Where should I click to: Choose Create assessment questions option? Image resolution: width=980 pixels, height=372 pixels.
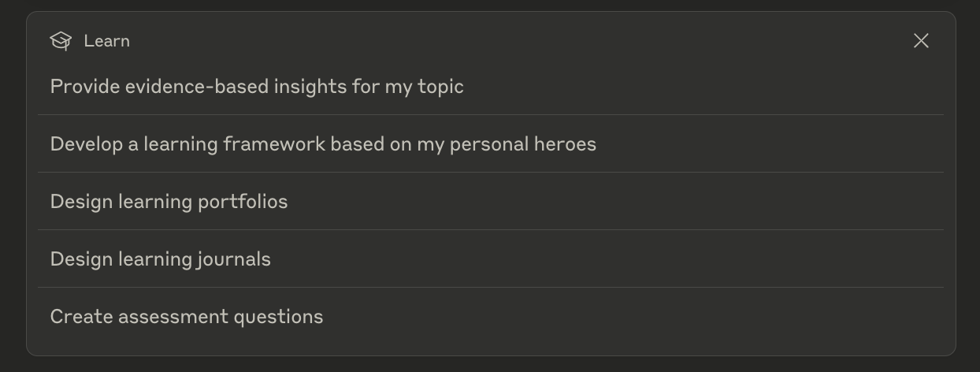point(490,317)
